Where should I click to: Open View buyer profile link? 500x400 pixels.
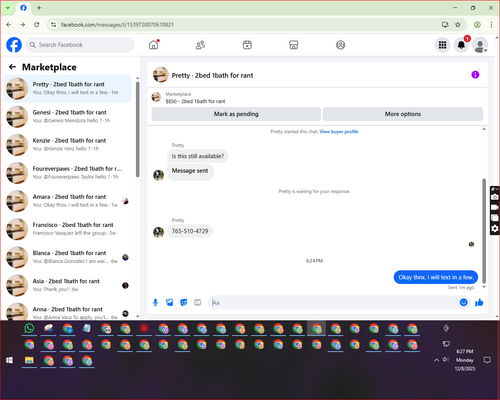pyautogui.click(x=339, y=132)
